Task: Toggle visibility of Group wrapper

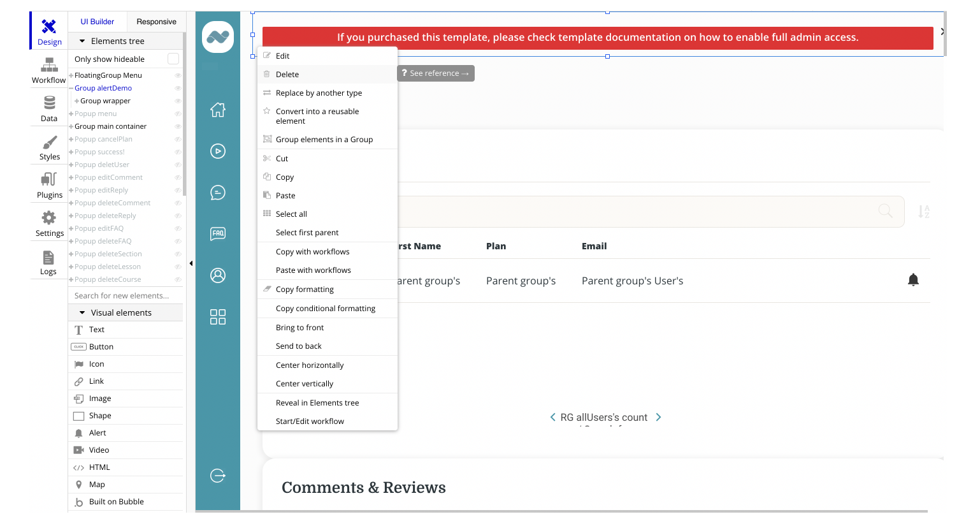Action: [x=178, y=101]
